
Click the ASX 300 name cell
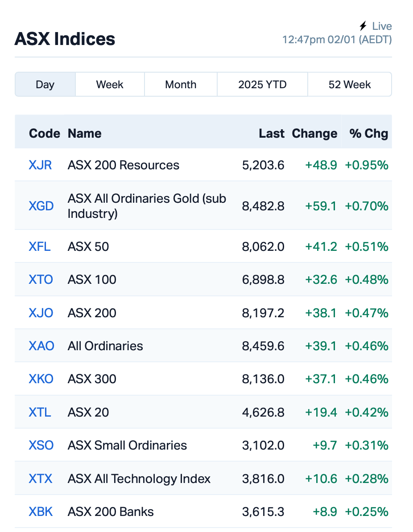92,379
